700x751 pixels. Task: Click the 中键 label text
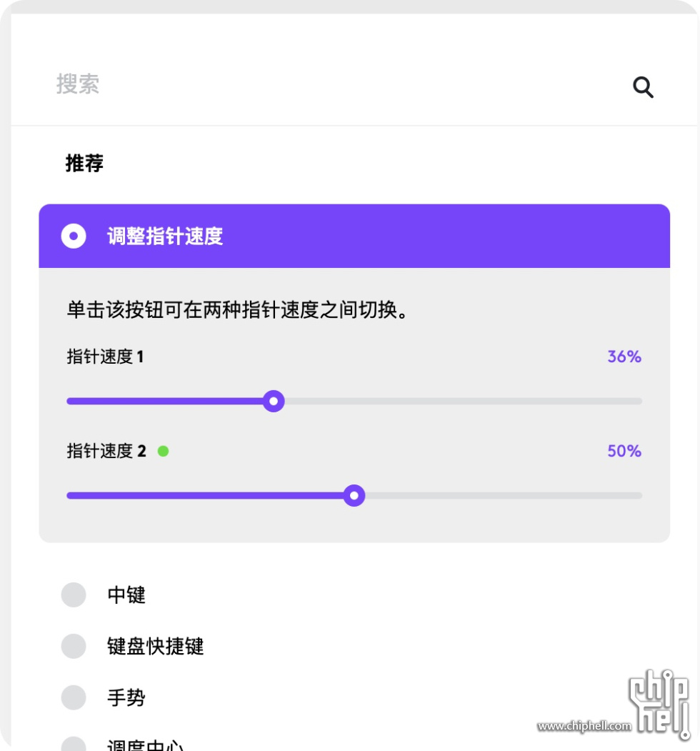126,595
